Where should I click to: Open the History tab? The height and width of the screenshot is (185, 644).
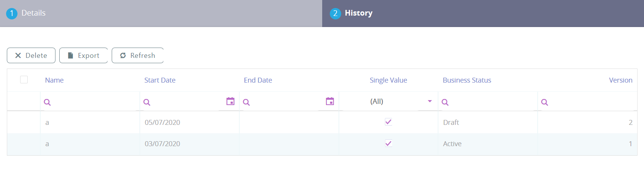click(x=358, y=13)
